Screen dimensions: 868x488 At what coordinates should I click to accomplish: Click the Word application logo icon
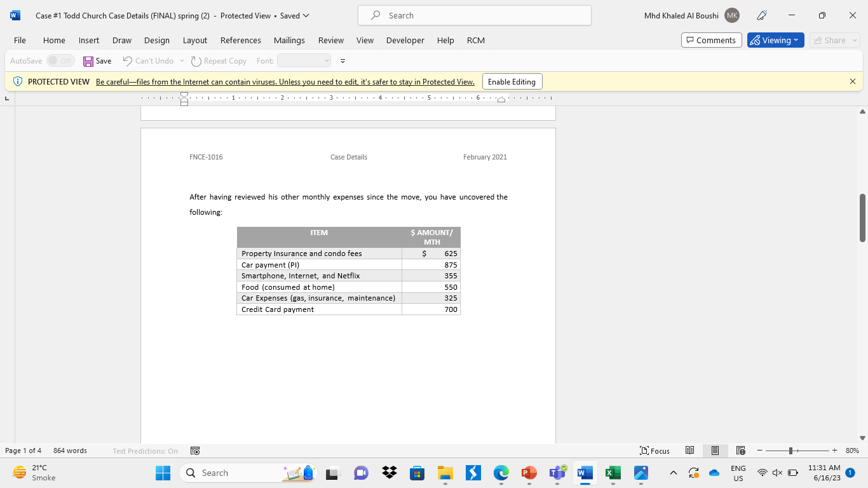pos(15,15)
